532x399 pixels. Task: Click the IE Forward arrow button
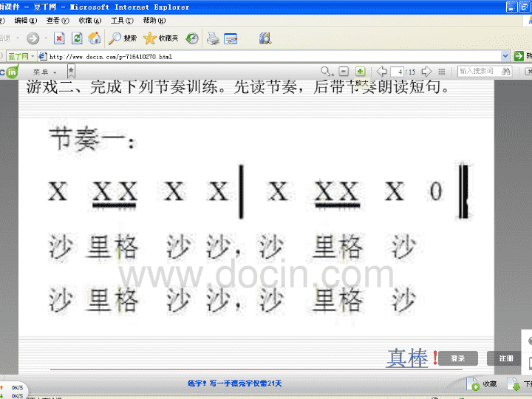coord(33,38)
